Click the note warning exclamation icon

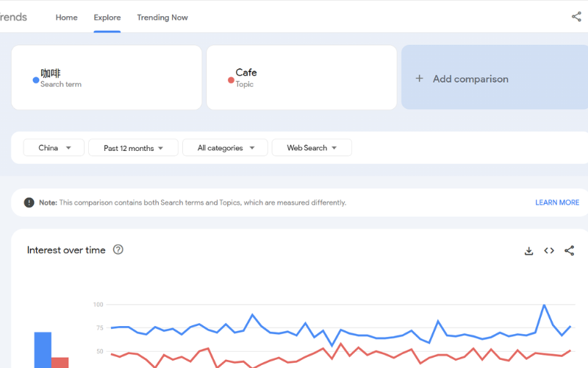(x=29, y=202)
